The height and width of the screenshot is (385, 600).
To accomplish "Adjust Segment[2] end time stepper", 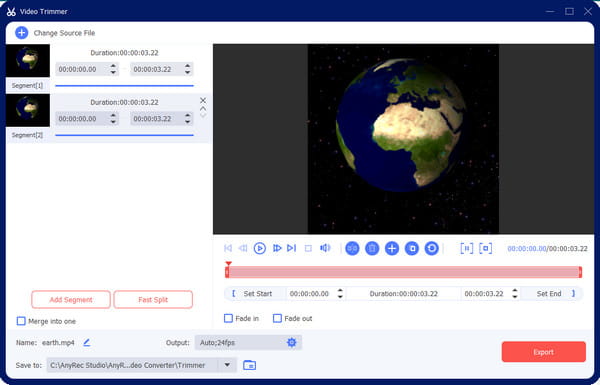I will click(x=188, y=119).
